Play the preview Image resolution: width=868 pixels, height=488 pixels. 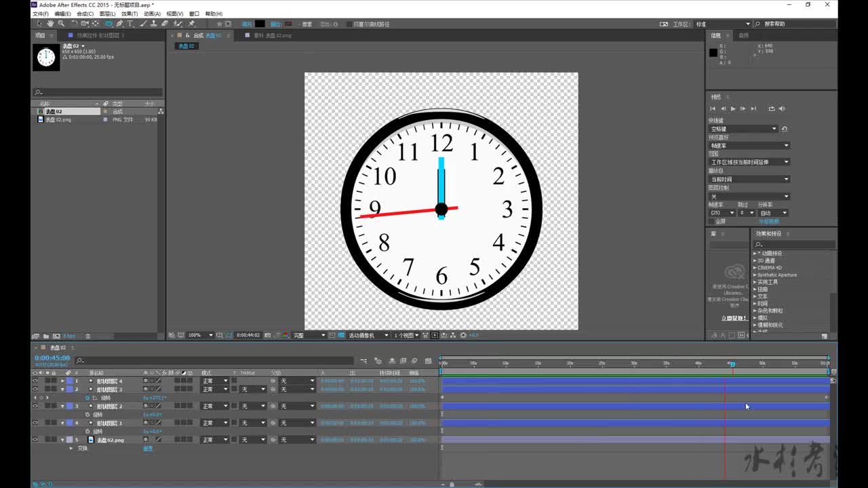point(733,108)
